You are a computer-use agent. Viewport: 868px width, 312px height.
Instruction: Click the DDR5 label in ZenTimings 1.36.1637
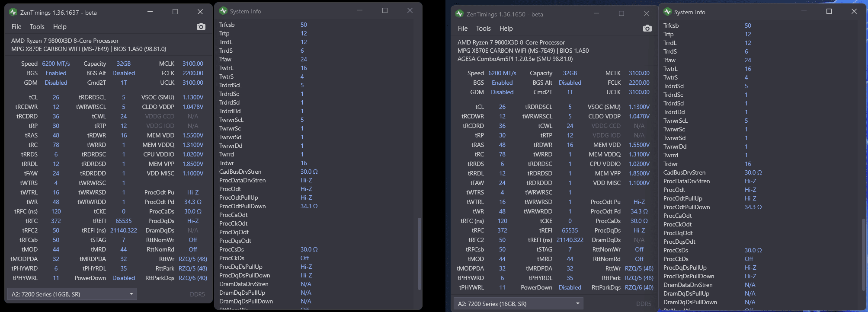click(197, 294)
